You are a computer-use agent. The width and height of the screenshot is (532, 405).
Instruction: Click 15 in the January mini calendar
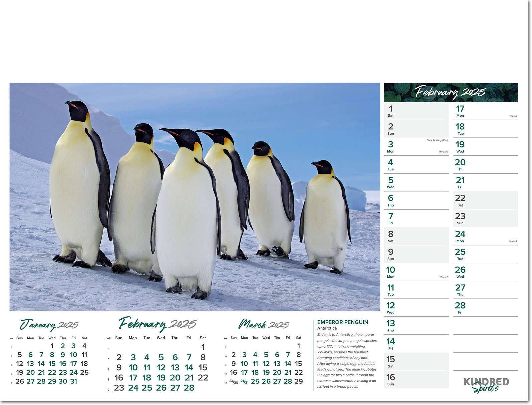tap(52, 363)
